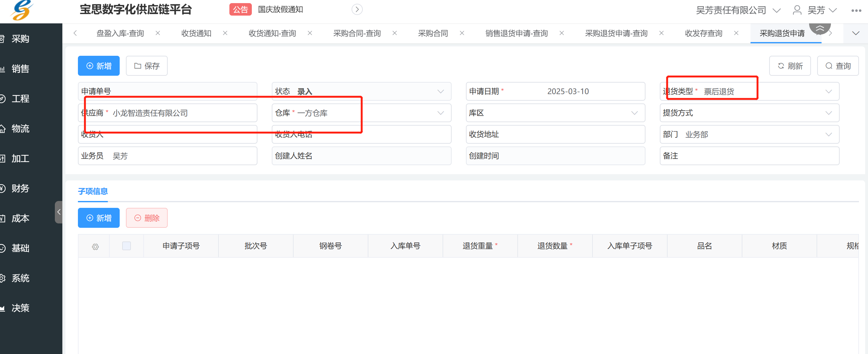
Task: Expand the 提货方式 dropdown
Action: tap(829, 113)
